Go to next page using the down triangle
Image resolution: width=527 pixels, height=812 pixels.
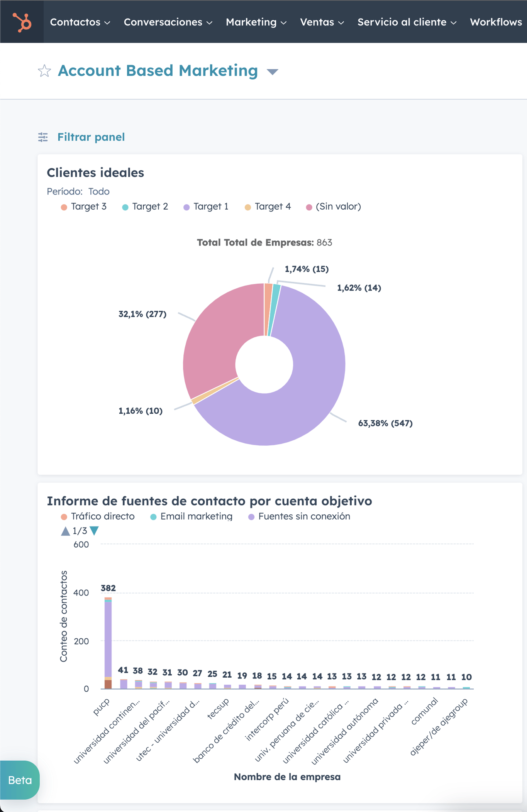coord(94,531)
